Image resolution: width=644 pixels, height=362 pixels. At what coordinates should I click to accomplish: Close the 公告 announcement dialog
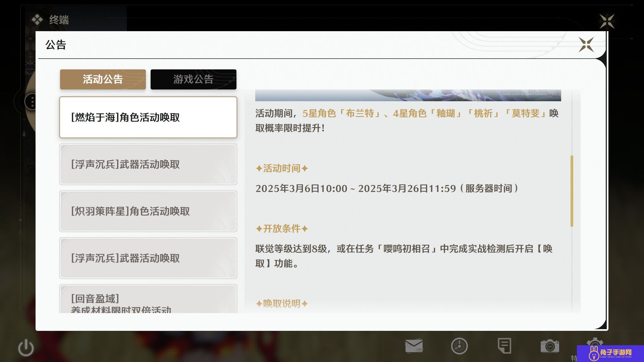coord(586,45)
